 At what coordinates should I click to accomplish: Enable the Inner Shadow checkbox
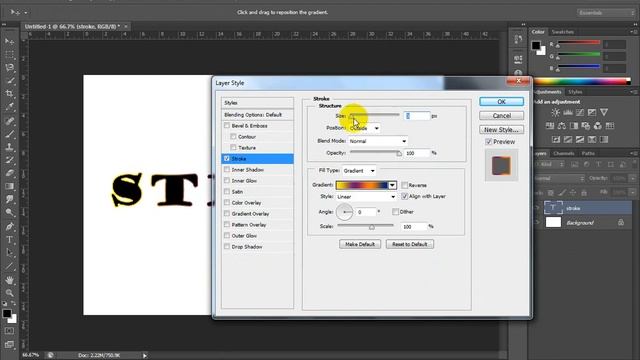point(227,169)
